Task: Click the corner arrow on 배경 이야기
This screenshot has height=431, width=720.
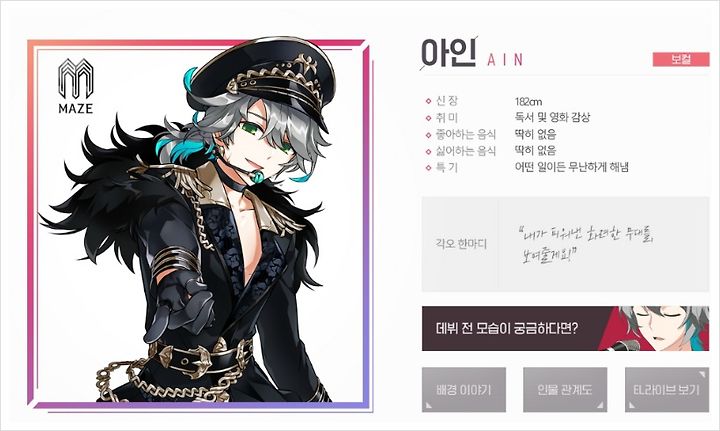Action: (x=428, y=405)
